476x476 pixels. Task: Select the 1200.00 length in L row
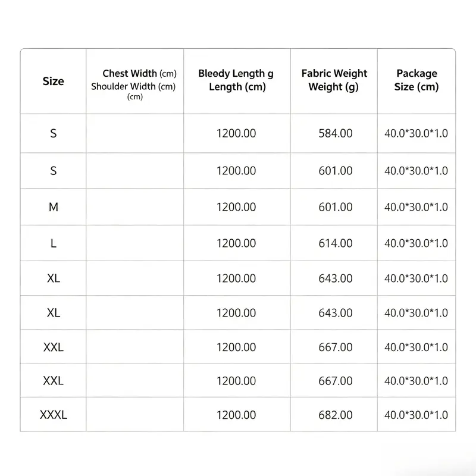pyautogui.click(x=236, y=243)
